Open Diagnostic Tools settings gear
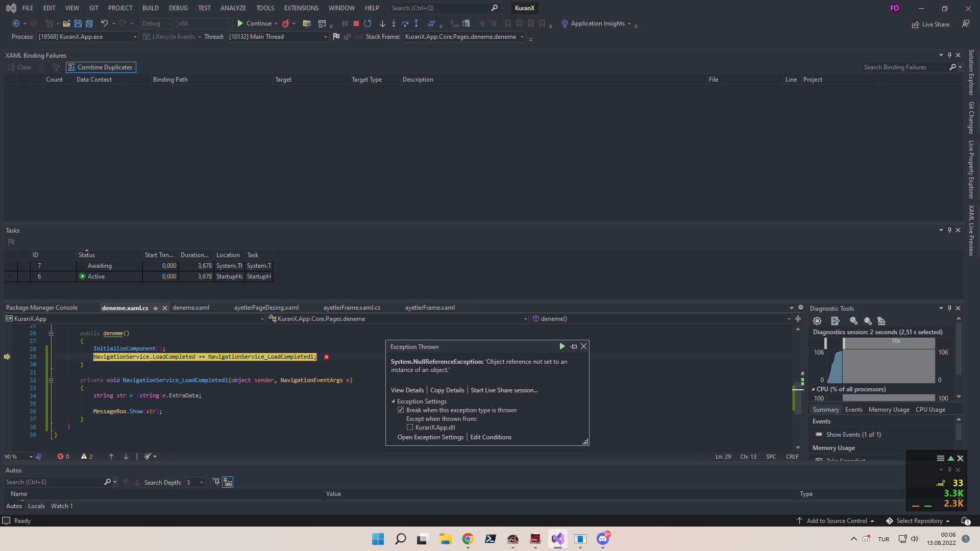 point(817,321)
